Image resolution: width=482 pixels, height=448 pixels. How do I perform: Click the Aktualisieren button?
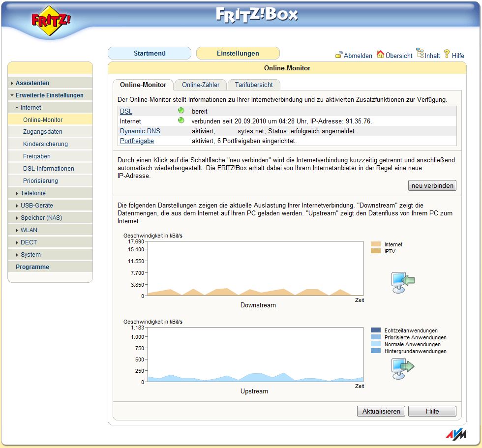pyautogui.click(x=381, y=411)
